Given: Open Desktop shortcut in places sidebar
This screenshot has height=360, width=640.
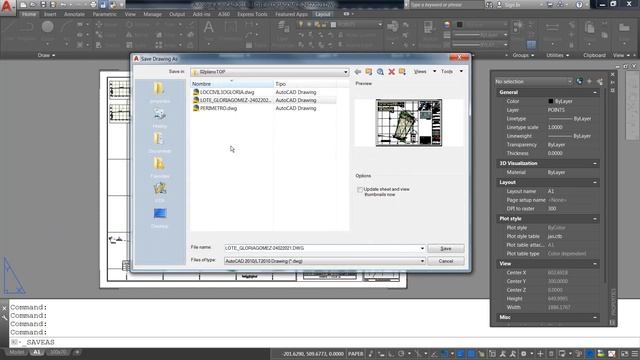Looking at the screenshot, I should (160, 217).
